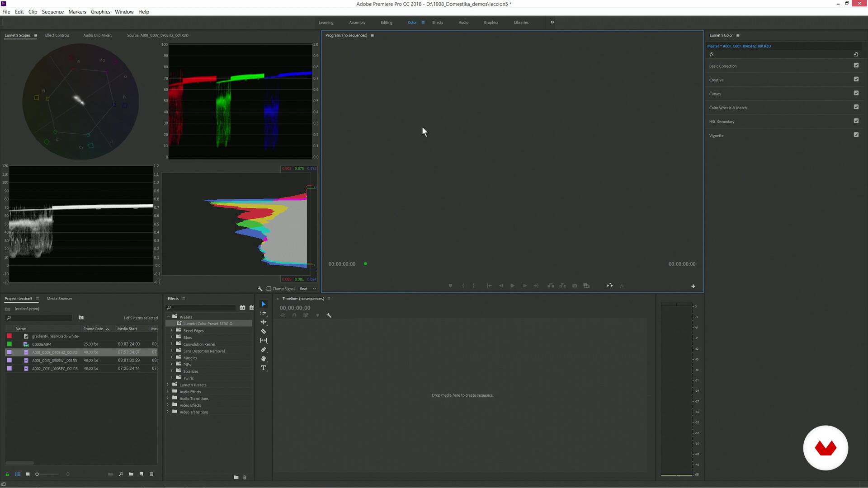Open scopes settings wrench icon
Image resolution: width=868 pixels, height=488 pixels.
[260, 289]
